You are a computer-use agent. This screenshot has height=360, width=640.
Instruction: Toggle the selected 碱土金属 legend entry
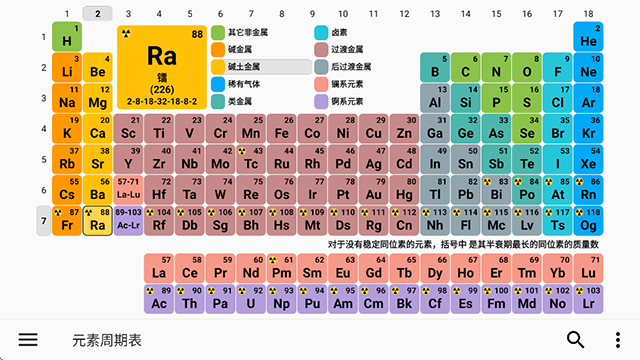261,67
